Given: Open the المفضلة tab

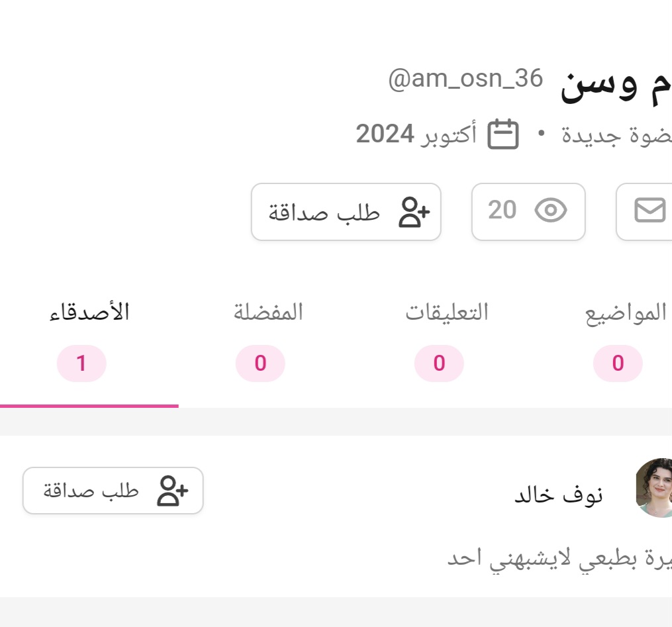Looking at the screenshot, I should point(268,313).
